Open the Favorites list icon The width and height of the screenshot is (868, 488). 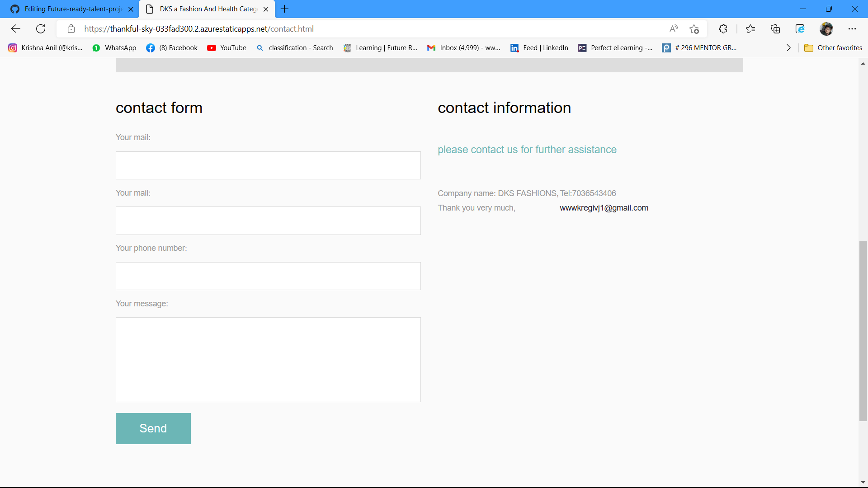pos(750,29)
